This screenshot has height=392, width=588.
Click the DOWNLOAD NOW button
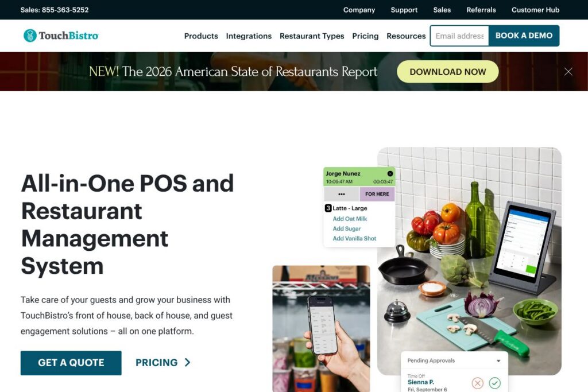click(448, 72)
